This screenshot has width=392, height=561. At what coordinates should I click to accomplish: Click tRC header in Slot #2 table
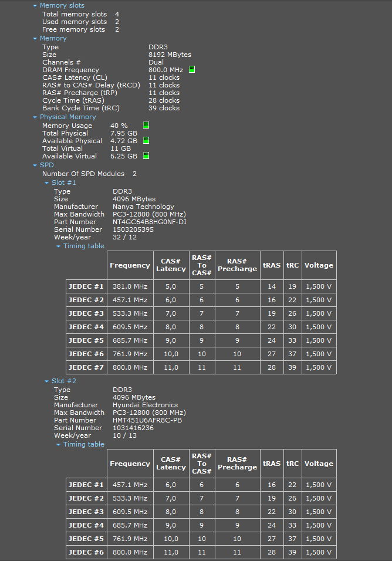pos(293,464)
